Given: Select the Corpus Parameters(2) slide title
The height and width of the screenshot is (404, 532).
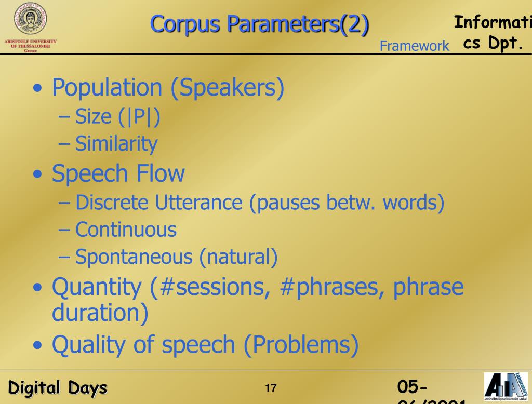Looking at the screenshot, I should pos(260,24).
